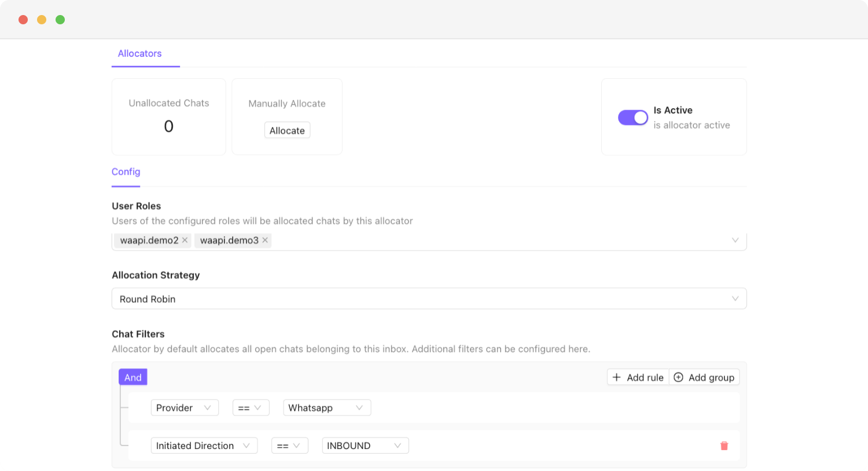Click the Manually Allocate label
This screenshot has width=868, height=471.
pyautogui.click(x=287, y=104)
